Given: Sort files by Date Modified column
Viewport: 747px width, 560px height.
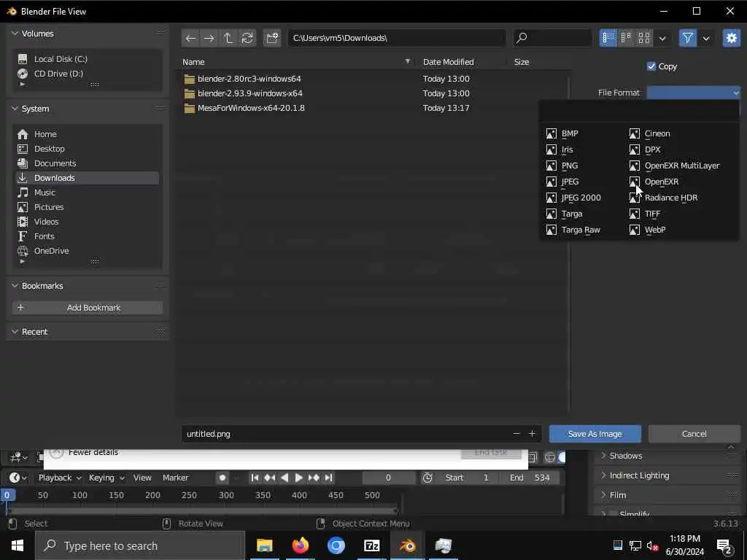Looking at the screenshot, I should pos(449,62).
